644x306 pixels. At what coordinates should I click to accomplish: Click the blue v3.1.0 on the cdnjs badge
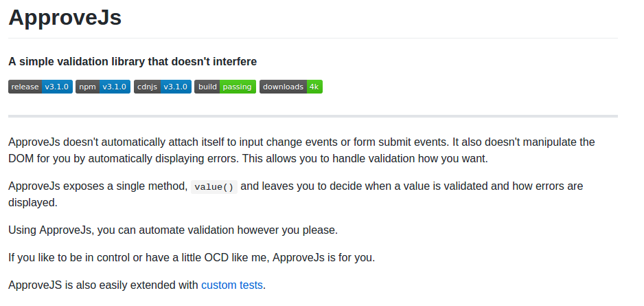click(175, 87)
